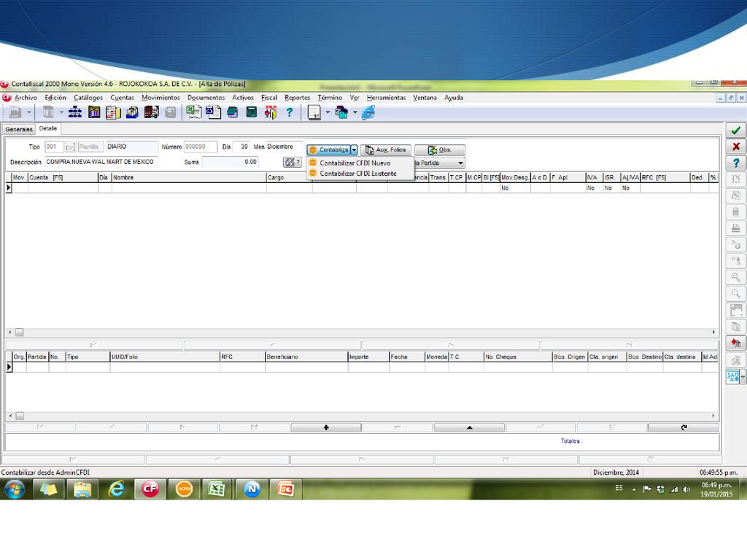Click the trash delete icon in sidebar

tap(735, 212)
